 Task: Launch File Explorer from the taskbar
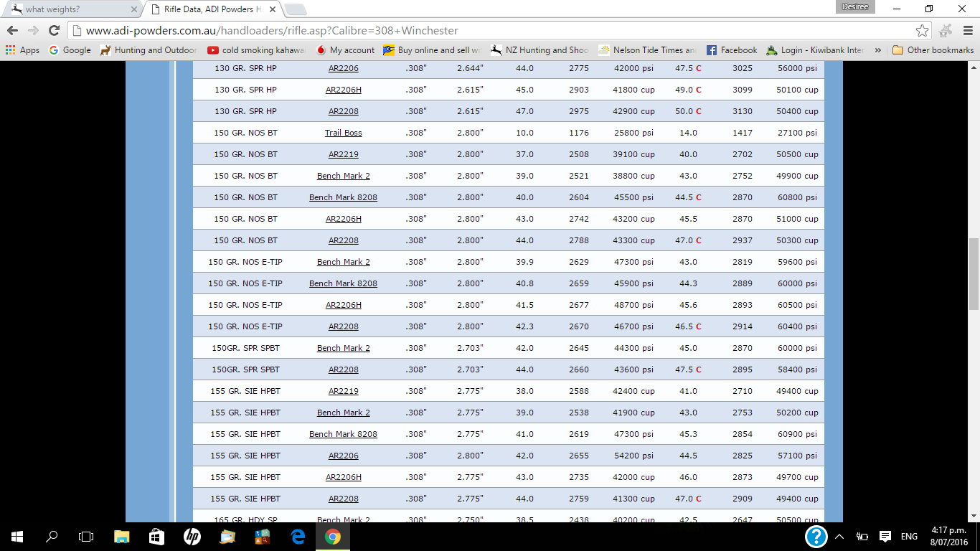tap(121, 537)
